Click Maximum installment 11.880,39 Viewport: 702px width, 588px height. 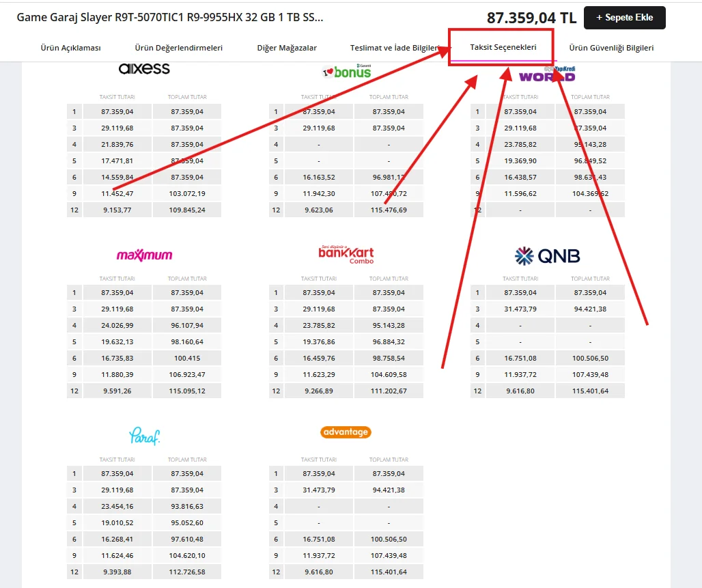tap(117, 375)
